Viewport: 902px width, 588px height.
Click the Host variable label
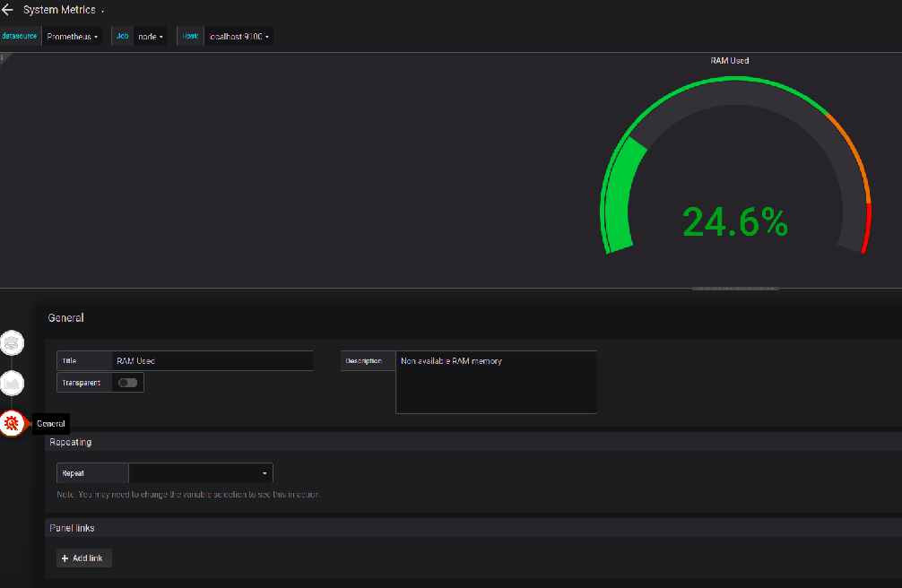pos(190,36)
